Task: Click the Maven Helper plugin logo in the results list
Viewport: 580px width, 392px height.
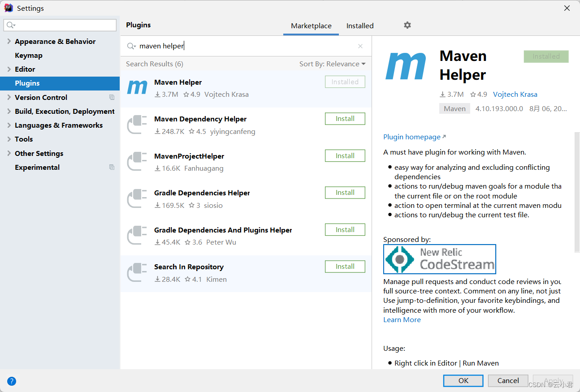Action: pyautogui.click(x=137, y=87)
